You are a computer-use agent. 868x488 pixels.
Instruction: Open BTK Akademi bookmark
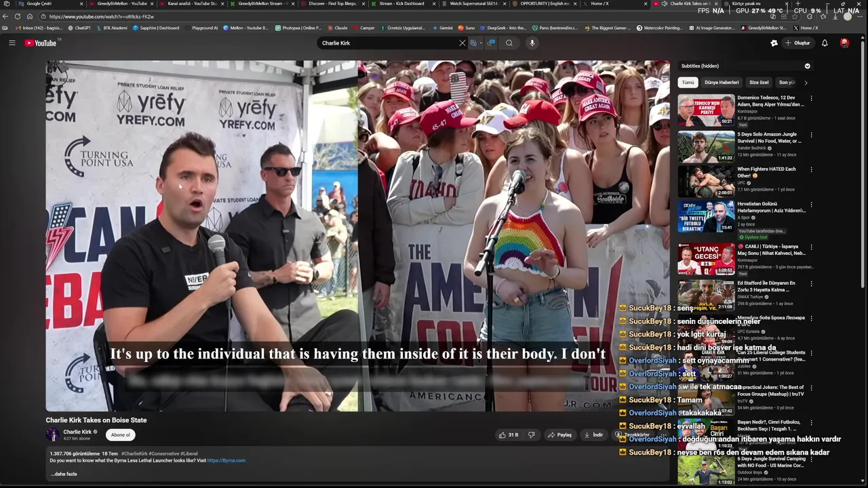[111, 28]
